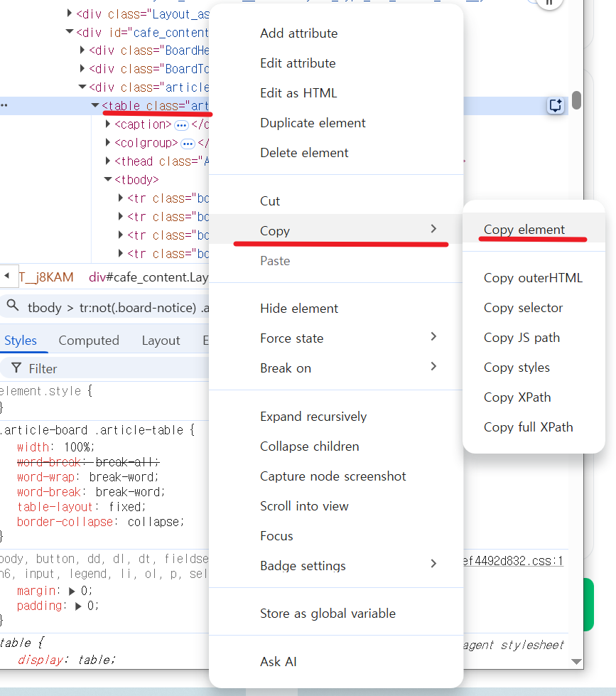This screenshot has height=696, width=616.
Task: Expand the caption node
Action: (108, 124)
